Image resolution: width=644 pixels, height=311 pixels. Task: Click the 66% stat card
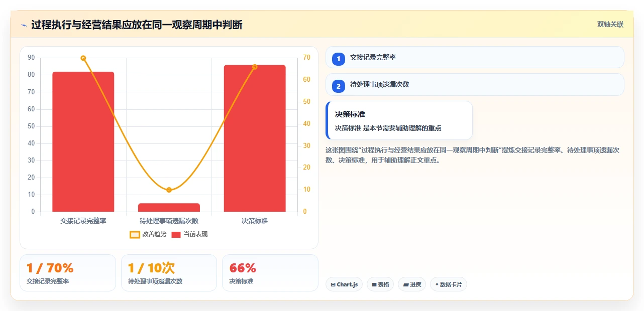coord(270,273)
